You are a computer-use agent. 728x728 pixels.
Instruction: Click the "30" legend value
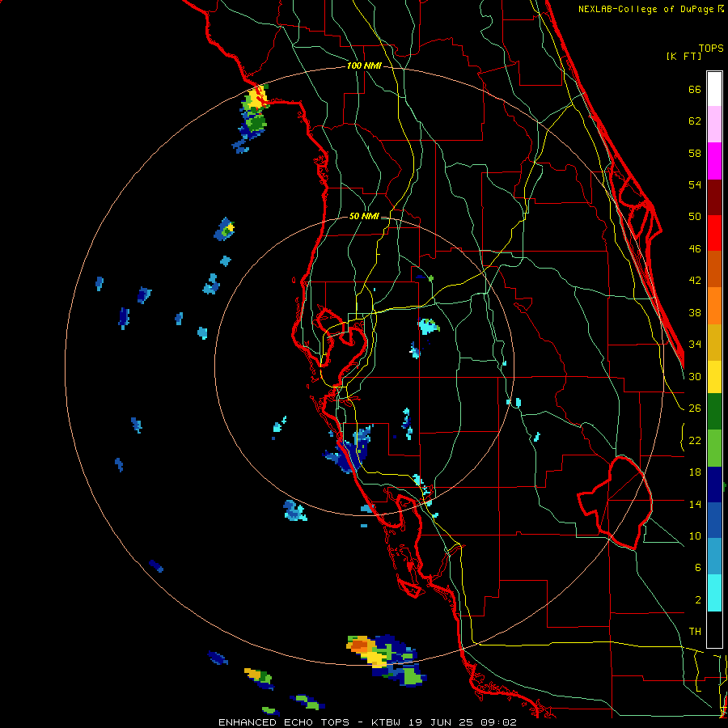click(695, 377)
